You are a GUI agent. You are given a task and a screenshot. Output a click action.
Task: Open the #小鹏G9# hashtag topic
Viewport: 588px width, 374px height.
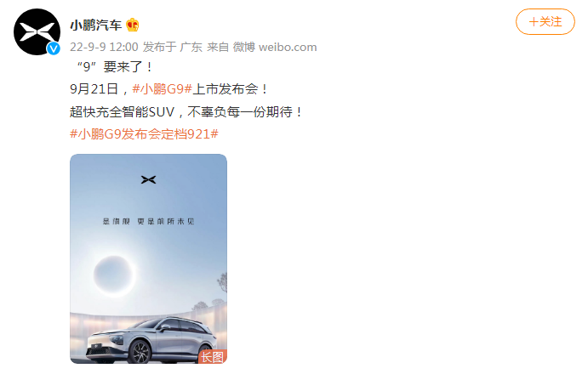coord(162,89)
